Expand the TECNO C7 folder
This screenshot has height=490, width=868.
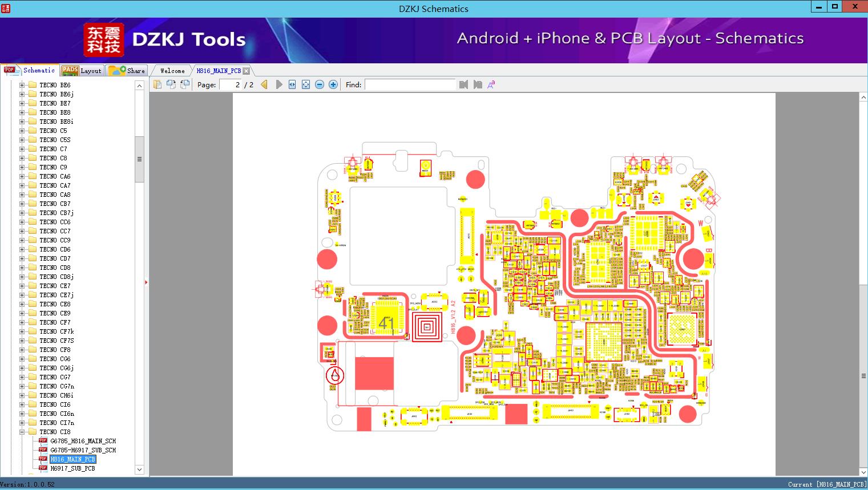[22, 149]
